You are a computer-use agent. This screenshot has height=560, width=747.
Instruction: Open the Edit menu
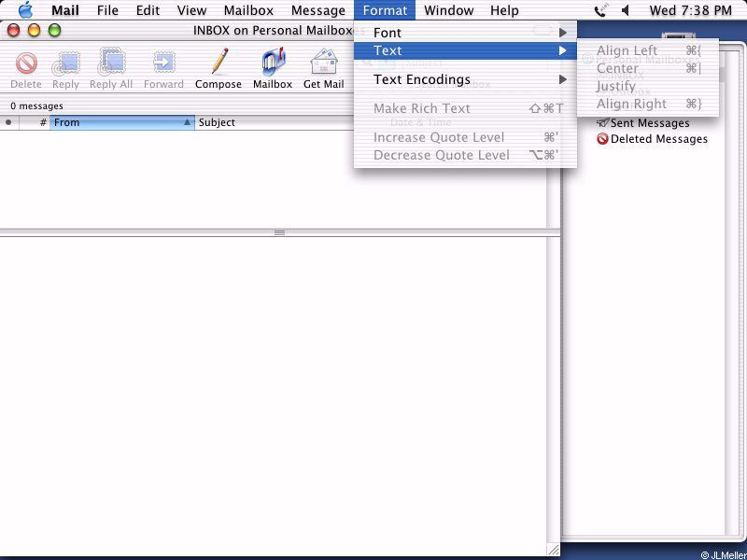148,10
